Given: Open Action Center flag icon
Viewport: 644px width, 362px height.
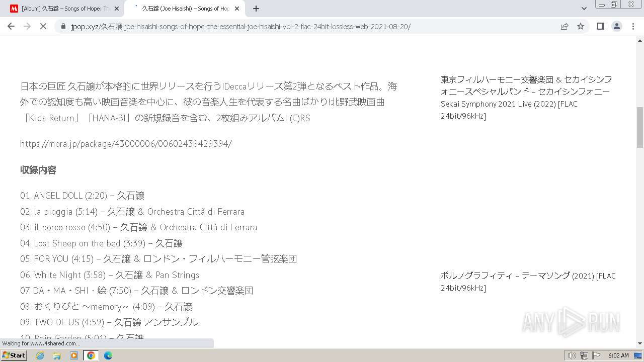Looking at the screenshot, I should [596, 355].
